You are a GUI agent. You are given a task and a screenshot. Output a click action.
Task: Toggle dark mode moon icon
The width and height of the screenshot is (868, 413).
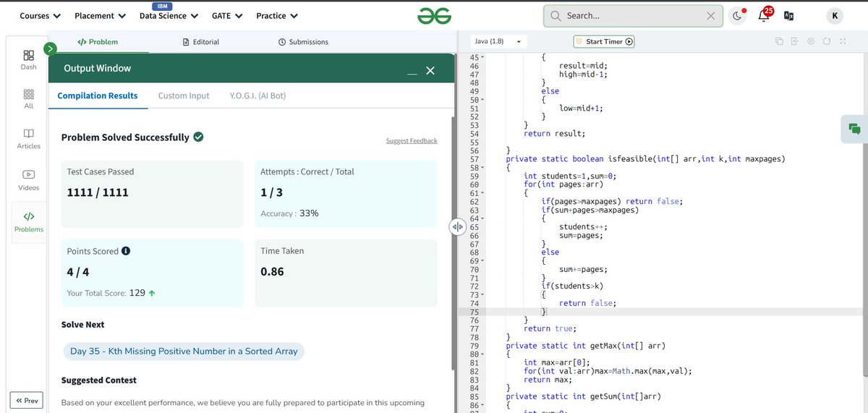(x=737, y=15)
